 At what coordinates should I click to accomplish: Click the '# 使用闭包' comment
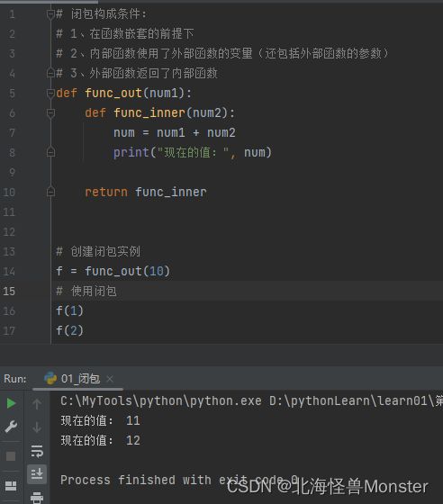[x=86, y=292]
